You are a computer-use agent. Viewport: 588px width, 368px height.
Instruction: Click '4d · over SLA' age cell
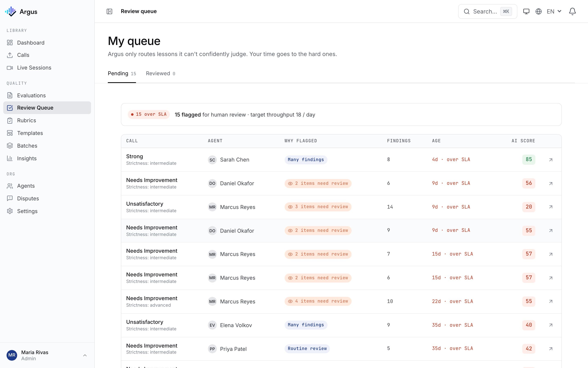451,160
